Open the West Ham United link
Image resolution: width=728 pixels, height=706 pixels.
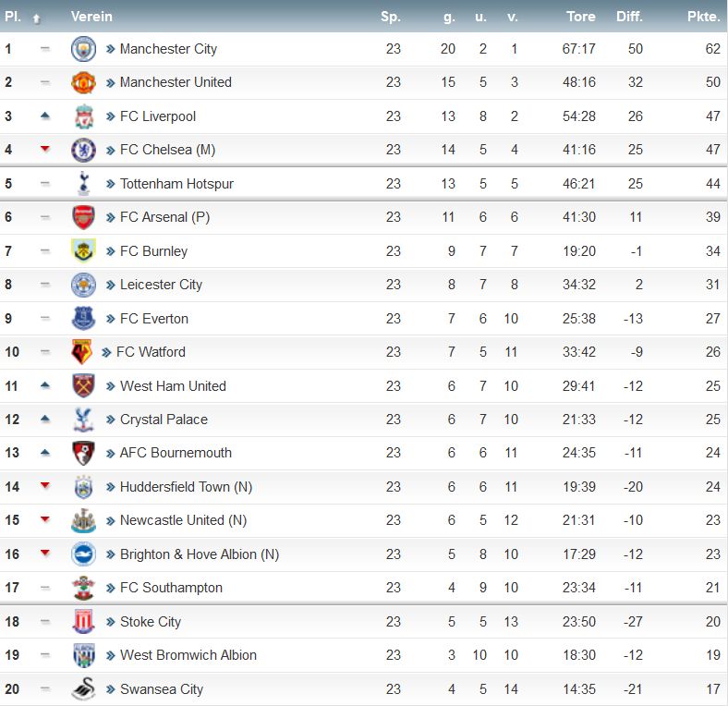coord(173,386)
